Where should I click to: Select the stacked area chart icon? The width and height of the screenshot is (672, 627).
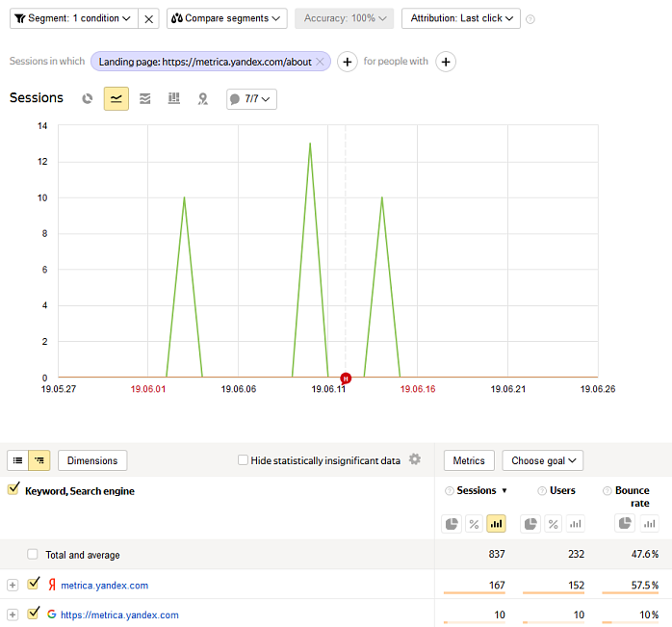[145, 98]
